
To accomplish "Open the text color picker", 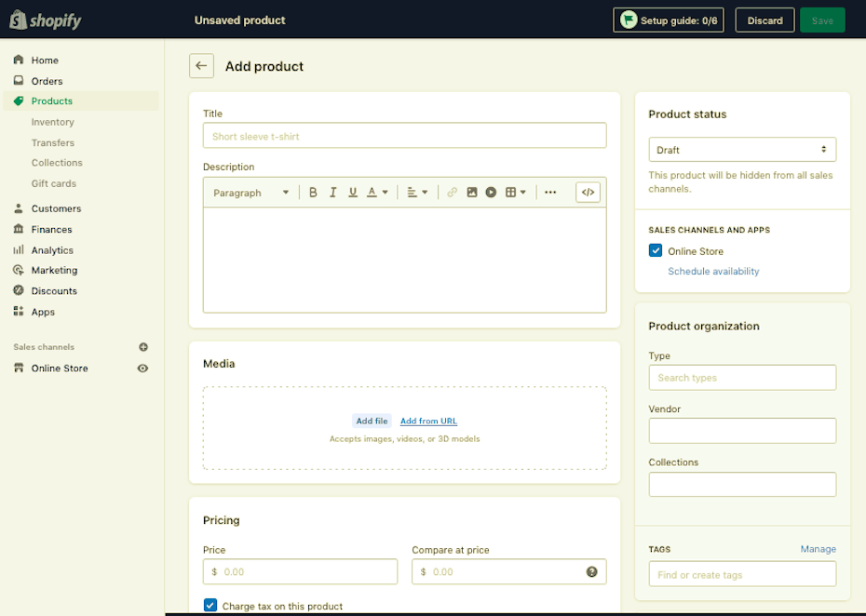I will pyautogui.click(x=377, y=193).
